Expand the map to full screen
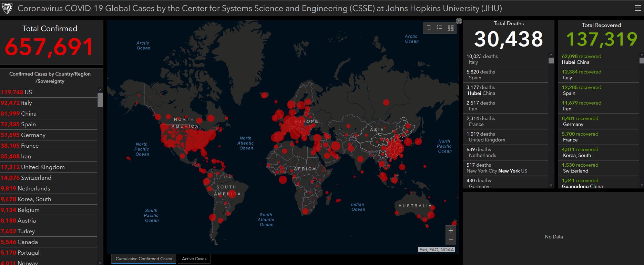Image resolution: width=644 pixels, height=265 pixels. (459, 21)
